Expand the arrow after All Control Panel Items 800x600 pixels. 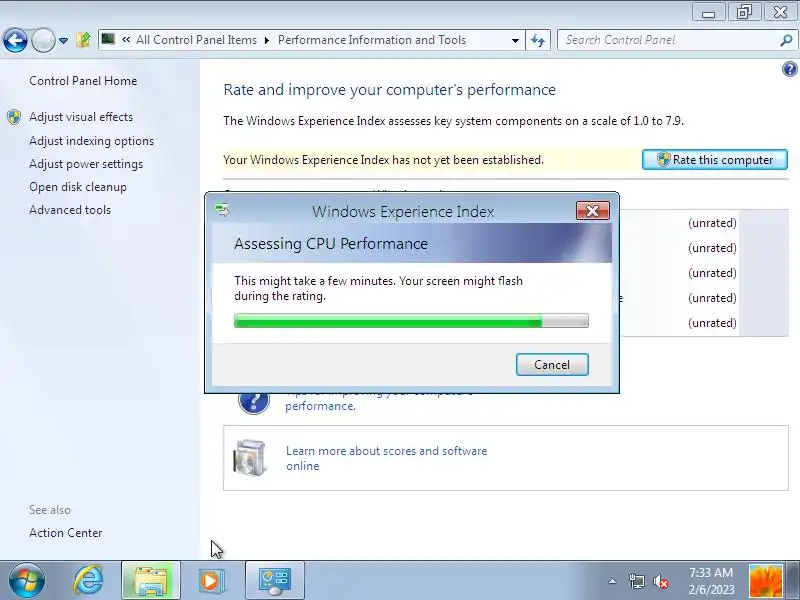[267, 40]
